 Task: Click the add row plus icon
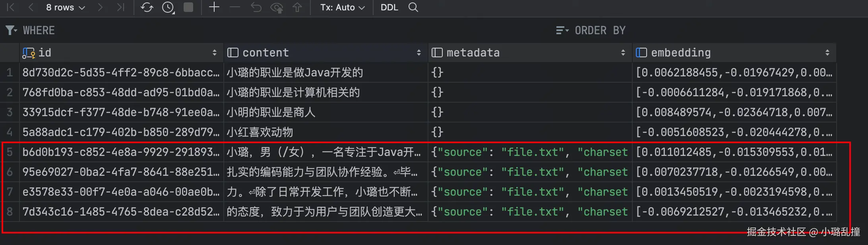(x=214, y=8)
